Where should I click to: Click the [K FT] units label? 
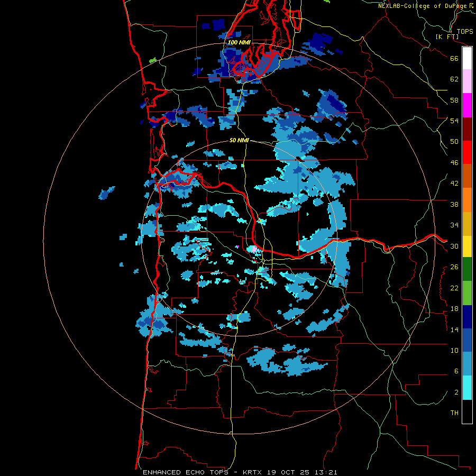pos(447,37)
